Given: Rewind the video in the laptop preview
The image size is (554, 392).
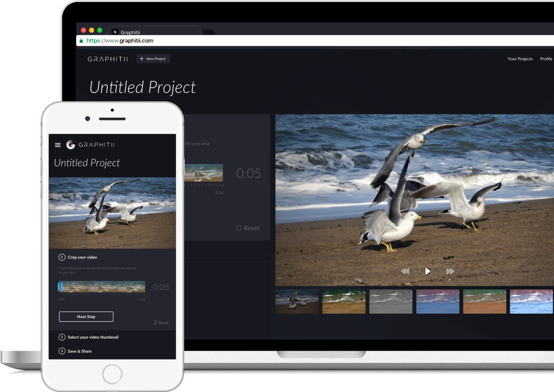Looking at the screenshot, I should click(405, 272).
